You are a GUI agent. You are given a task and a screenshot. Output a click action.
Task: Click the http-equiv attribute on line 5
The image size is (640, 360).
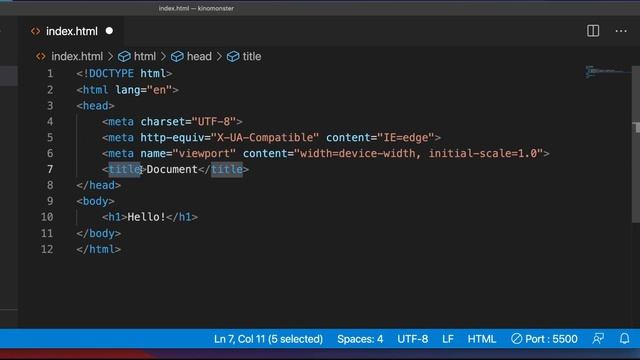click(172, 138)
